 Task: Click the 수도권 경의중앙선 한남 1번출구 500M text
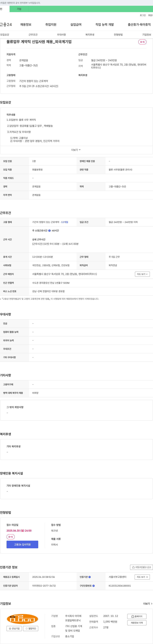pyautogui.click(x=51, y=283)
